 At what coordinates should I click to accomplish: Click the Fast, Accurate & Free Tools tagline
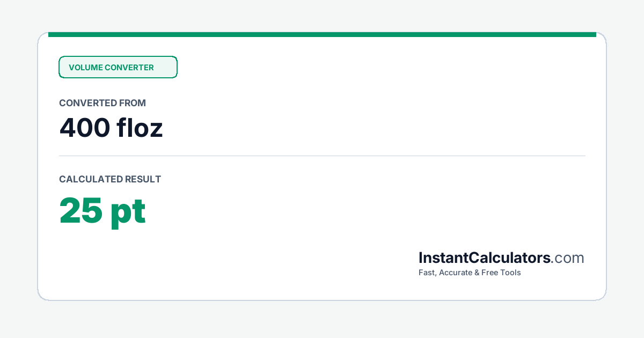tap(470, 273)
